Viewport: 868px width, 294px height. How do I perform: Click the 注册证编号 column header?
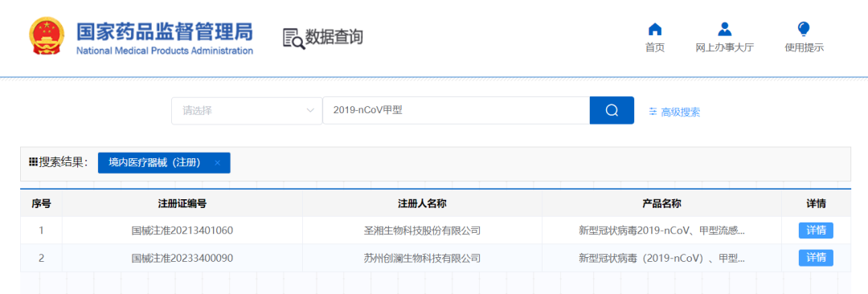point(182,203)
